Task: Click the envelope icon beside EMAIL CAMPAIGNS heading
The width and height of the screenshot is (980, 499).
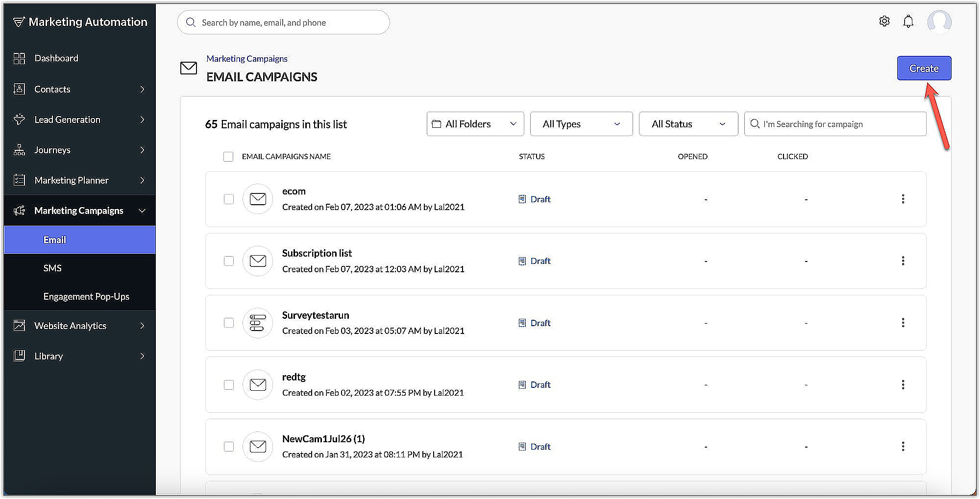Action: point(189,68)
